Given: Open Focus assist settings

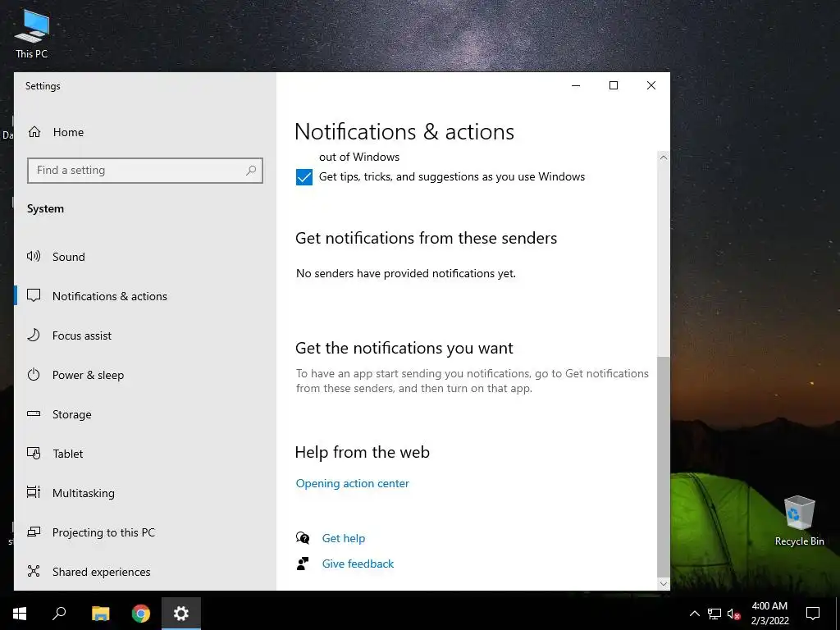Looking at the screenshot, I should [x=82, y=336].
